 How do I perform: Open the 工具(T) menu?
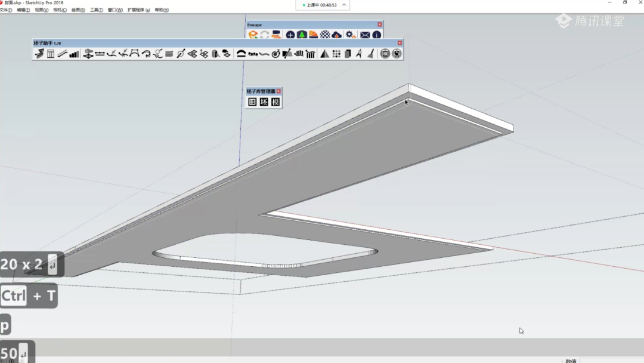(97, 10)
